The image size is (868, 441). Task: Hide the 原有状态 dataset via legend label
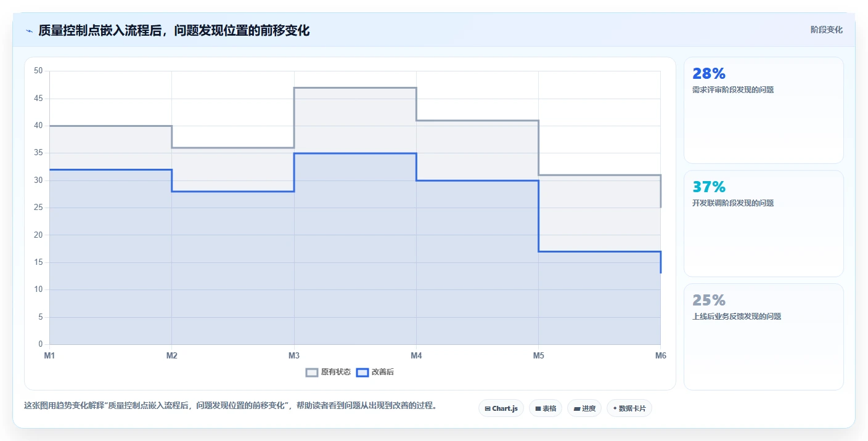click(336, 372)
